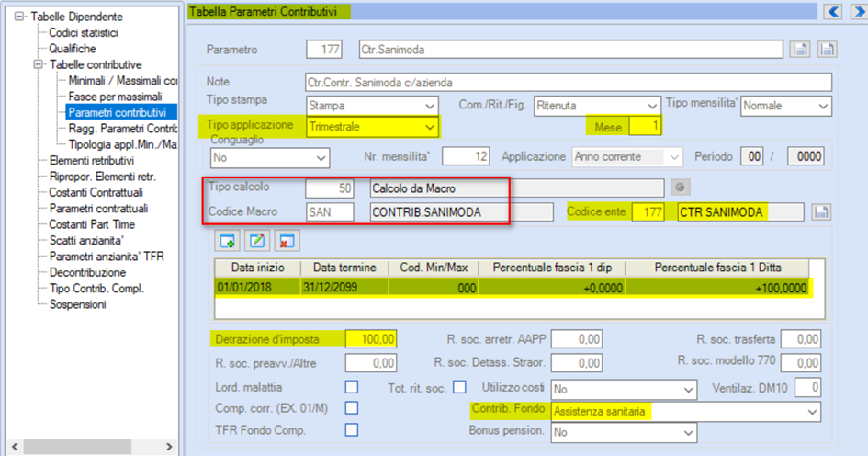Click round button beside Calcolo da Macro
Image resolution: width=868 pixels, height=456 pixels.
click(x=681, y=188)
